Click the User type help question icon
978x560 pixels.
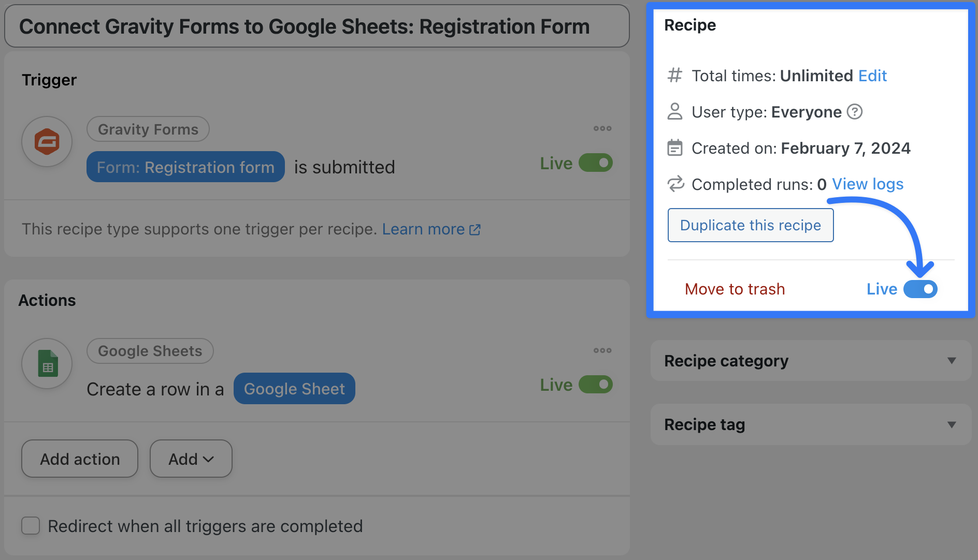854,112
